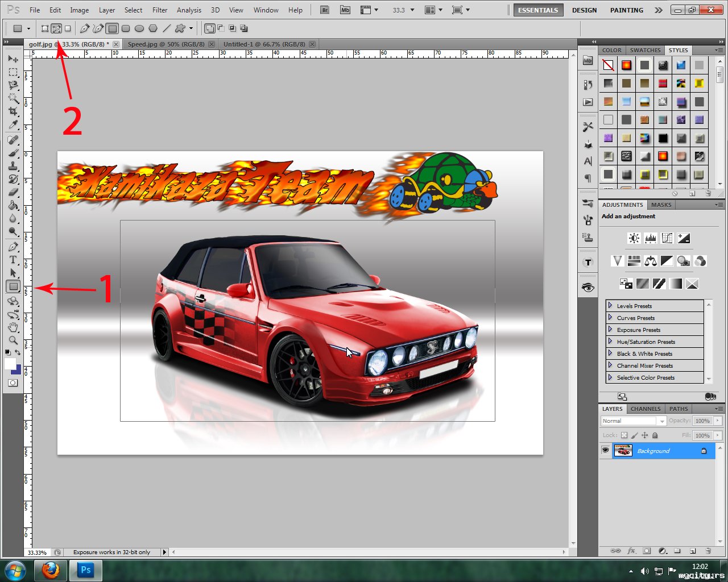Expand the Hue/Saturation Presets list
Screen dimensions: 728x582
[x=610, y=342]
